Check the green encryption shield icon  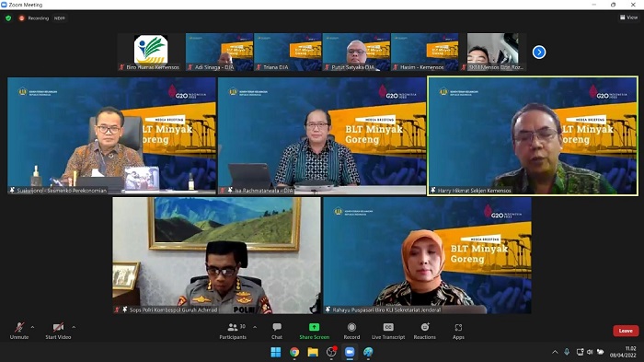tap(8, 18)
